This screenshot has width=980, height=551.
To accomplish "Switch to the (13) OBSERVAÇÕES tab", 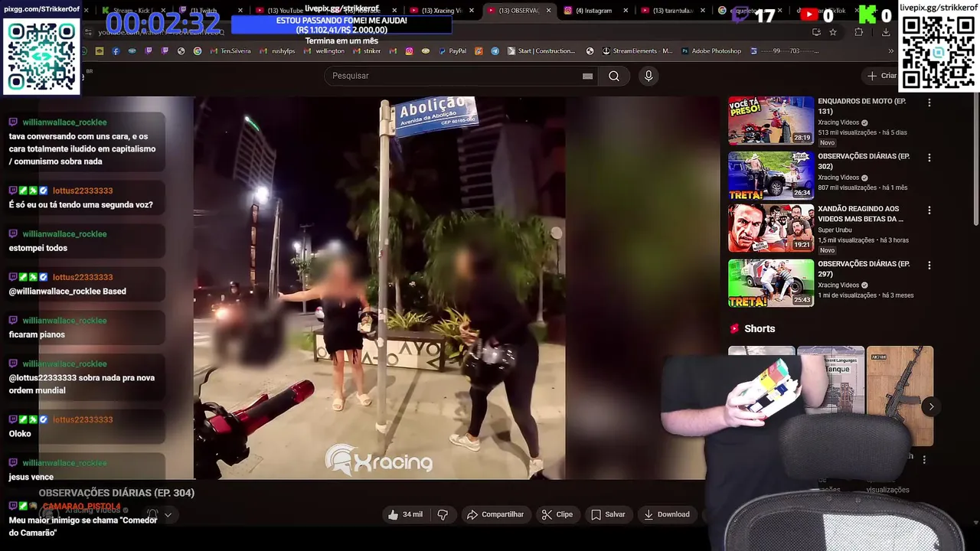I will click(518, 11).
